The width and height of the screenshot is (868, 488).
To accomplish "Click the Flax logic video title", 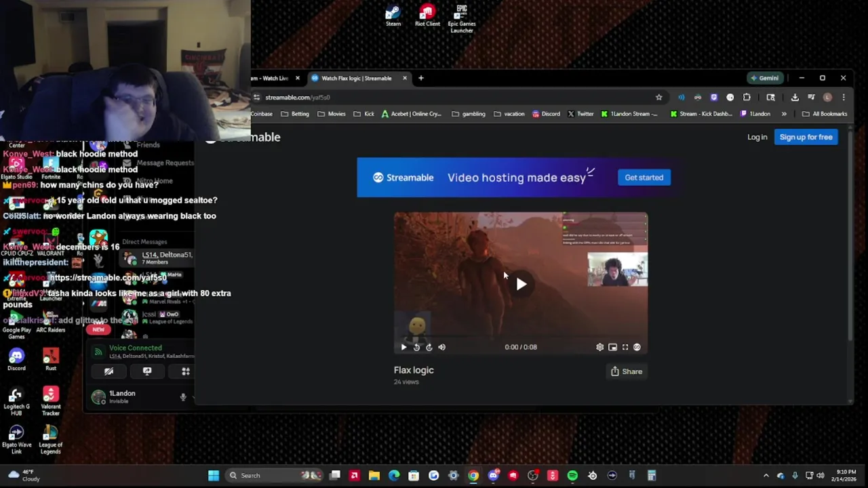I will click(414, 370).
